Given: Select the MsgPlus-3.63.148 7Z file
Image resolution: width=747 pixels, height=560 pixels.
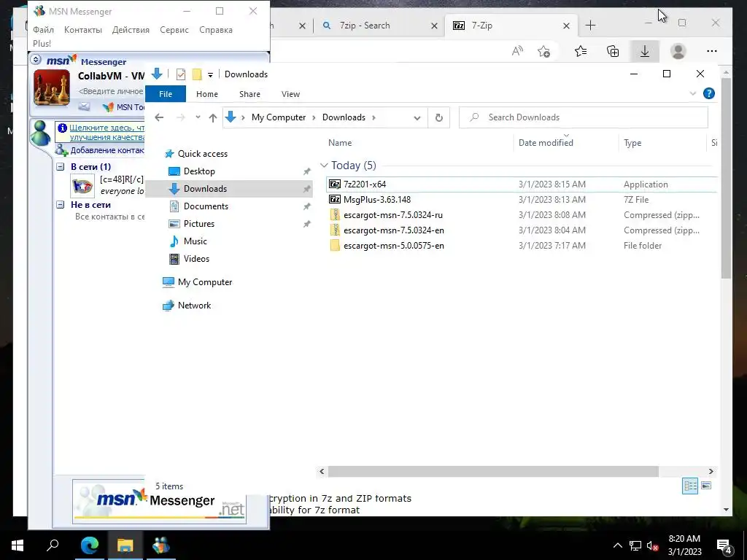Looking at the screenshot, I should tap(377, 200).
